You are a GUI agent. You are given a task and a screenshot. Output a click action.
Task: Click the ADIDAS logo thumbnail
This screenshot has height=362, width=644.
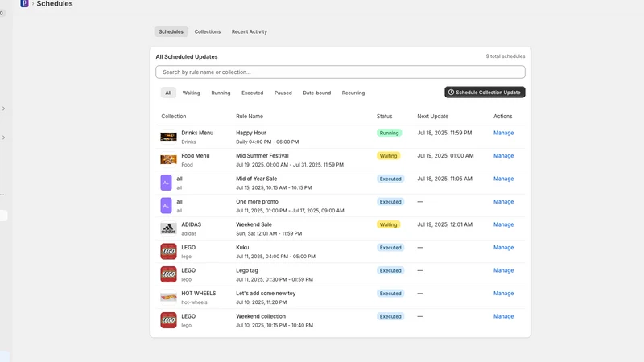click(x=168, y=228)
